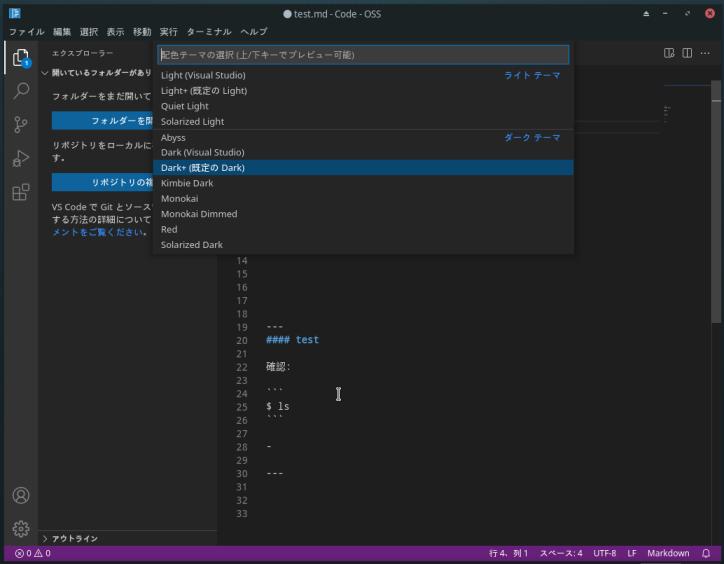Image resolution: width=724 pixels, height=564 pixels.
Task: Open the Search view icon
Action: pyautogui.click(x=21, y=91)
